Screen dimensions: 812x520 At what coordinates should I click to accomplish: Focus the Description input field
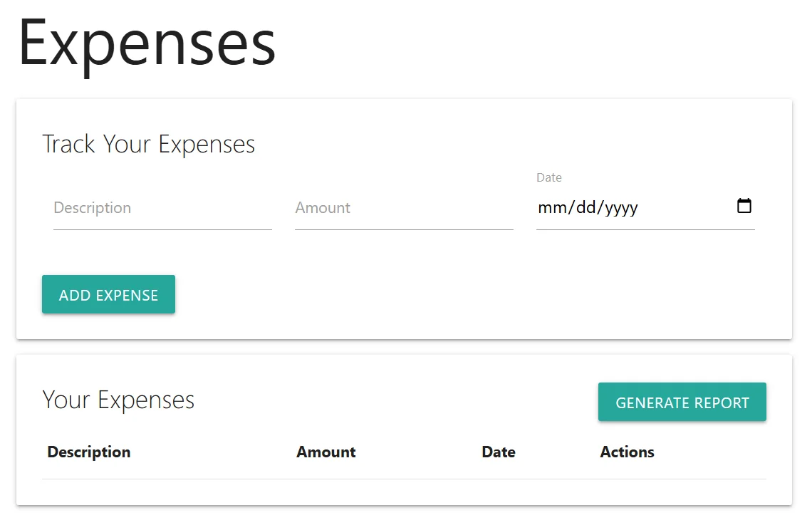162,208
